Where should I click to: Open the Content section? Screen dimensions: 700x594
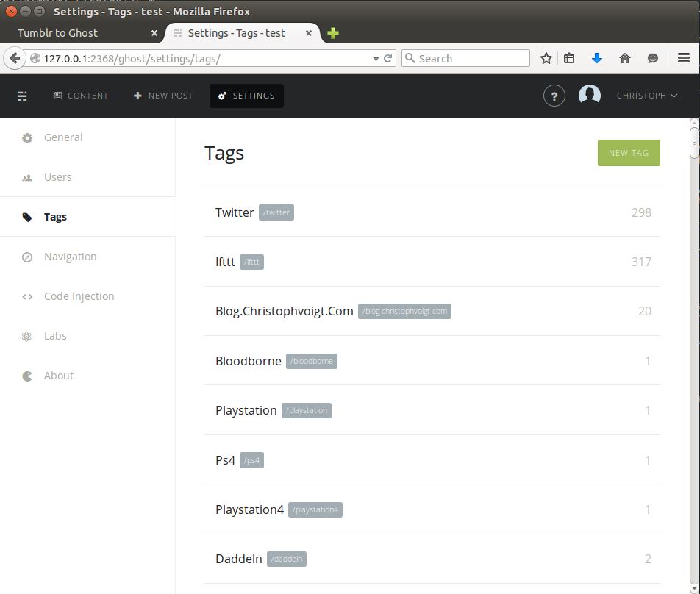81,96
